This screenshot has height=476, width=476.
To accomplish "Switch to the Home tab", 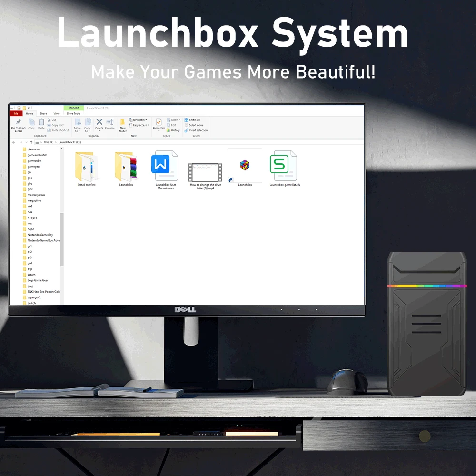I will 30,114.
